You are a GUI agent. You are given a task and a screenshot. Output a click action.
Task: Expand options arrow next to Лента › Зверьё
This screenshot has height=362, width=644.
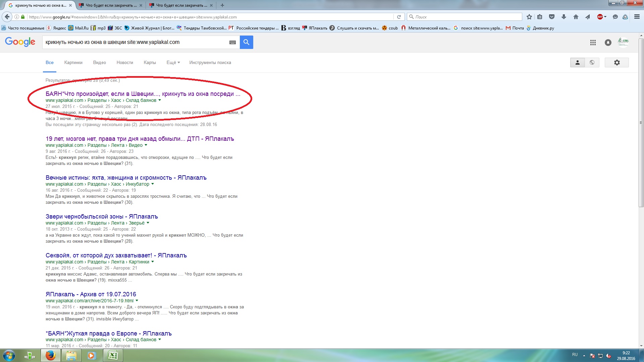[x=148, y=223]
